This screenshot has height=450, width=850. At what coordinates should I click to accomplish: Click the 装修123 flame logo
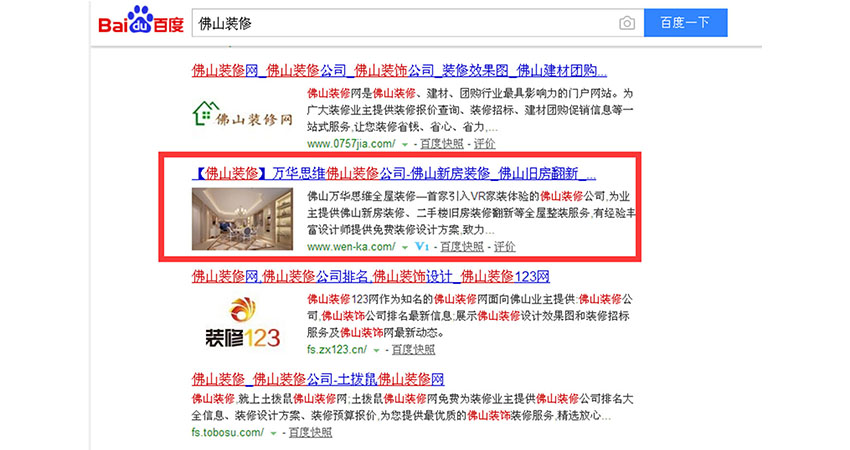[242, 322]
